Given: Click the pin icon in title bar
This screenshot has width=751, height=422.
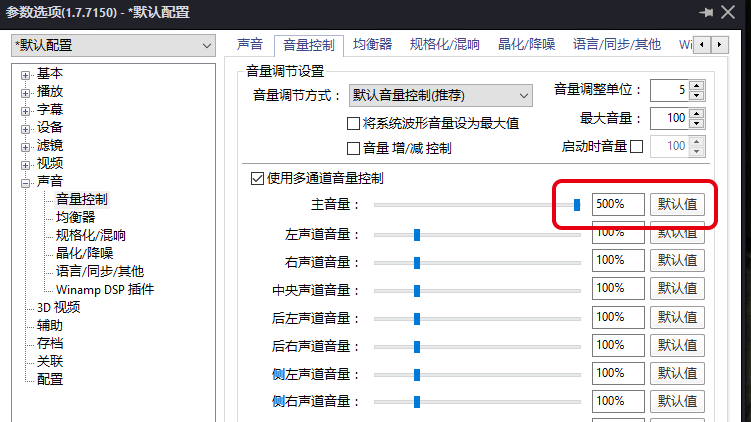Looking at the screenshot, I should 708,12.
